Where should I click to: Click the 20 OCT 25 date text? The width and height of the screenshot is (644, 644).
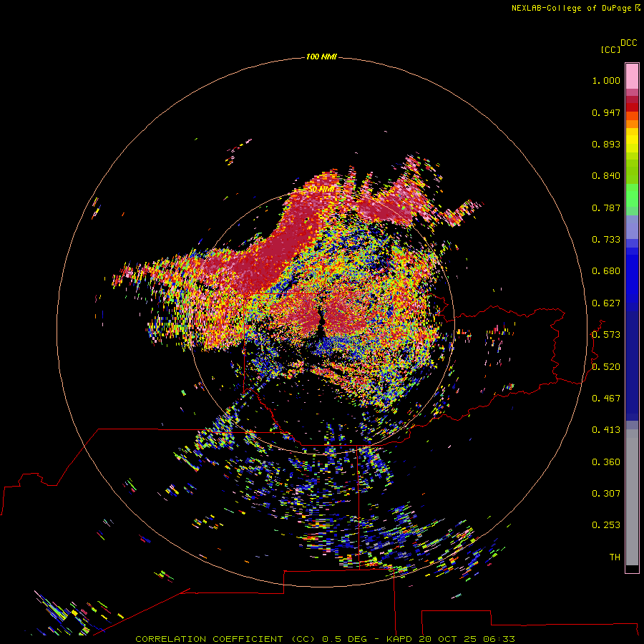coord(447,639)
